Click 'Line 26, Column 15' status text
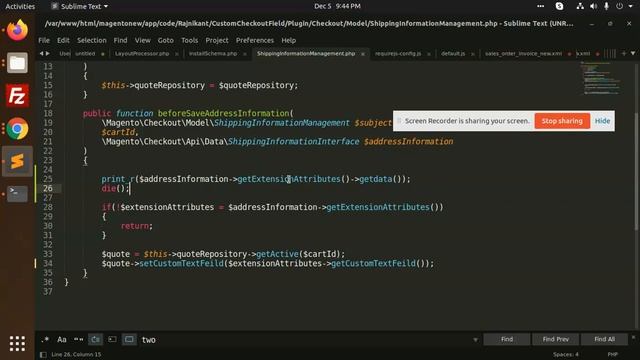The height and width of the screenshot is (360, 640). coord(76,355)
